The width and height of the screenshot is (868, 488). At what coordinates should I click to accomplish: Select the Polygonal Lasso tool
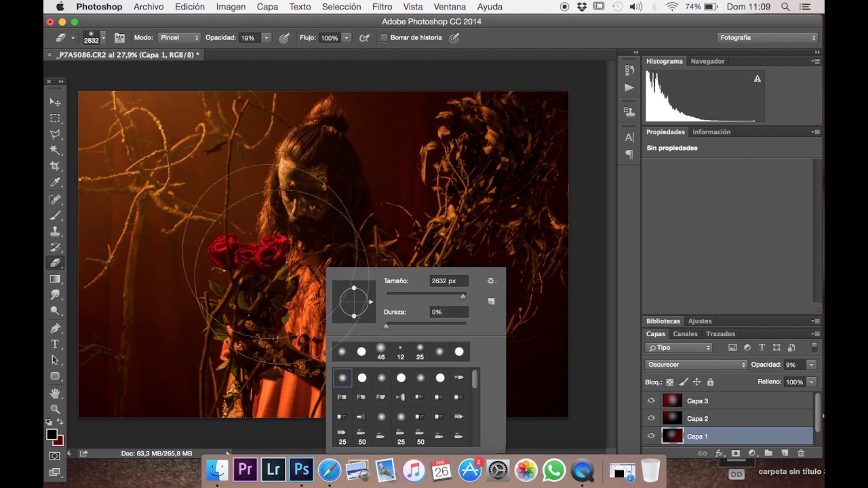(x=56, y=134)
